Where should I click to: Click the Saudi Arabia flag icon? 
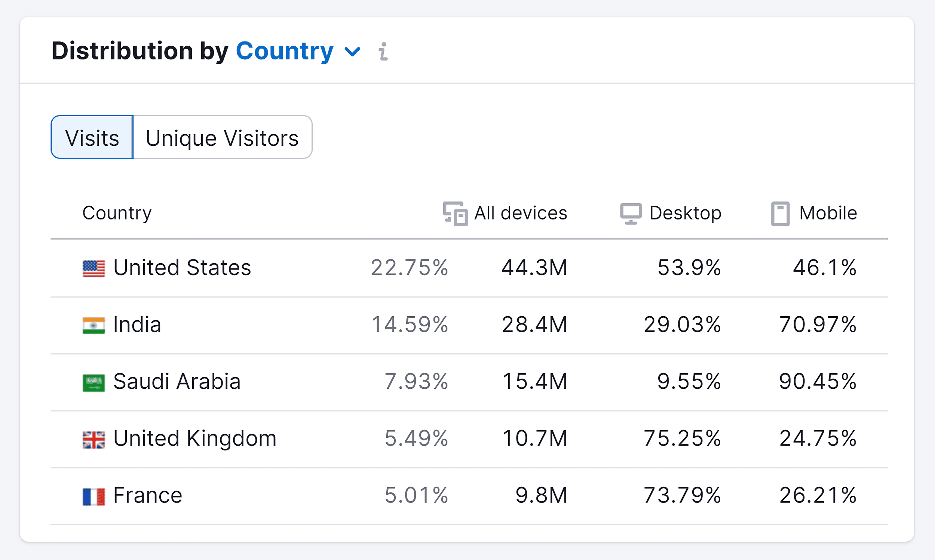(93, 383)
